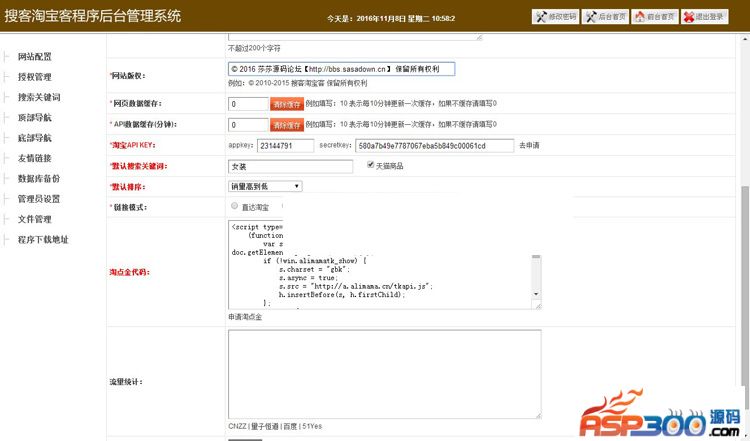Open 程序下载地址 in sidebar

43,240
